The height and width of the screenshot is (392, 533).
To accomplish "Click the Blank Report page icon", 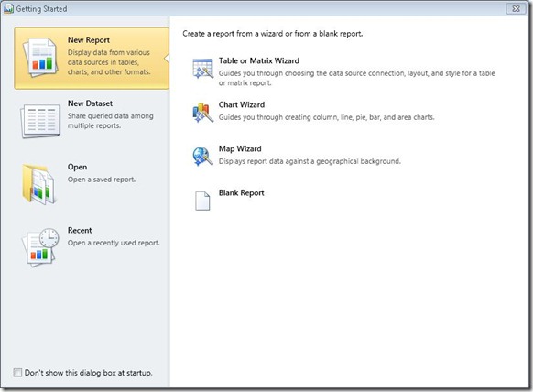I will (202, 201).
